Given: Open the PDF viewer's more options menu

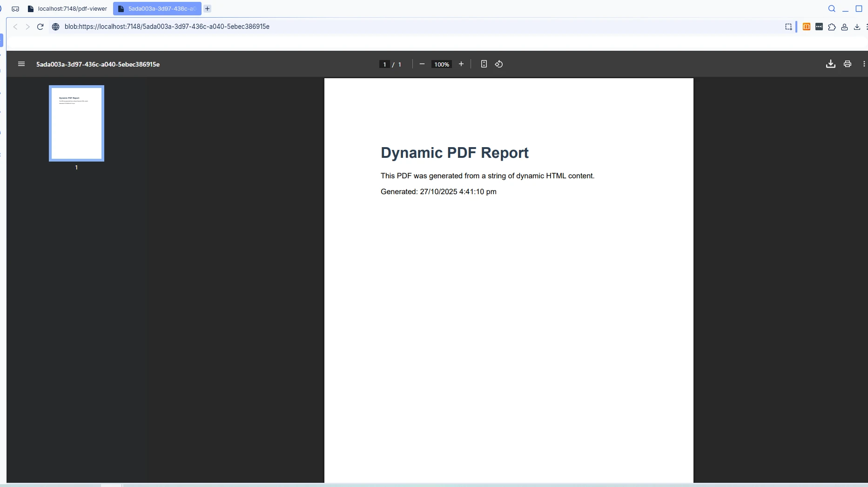Looking at the screenshot, I should [x=865, y=64].
